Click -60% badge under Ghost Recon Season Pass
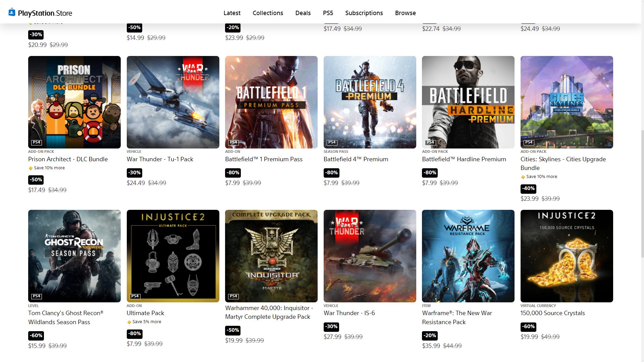This screenshot has width=644, height=362. (x=36, y=336)
